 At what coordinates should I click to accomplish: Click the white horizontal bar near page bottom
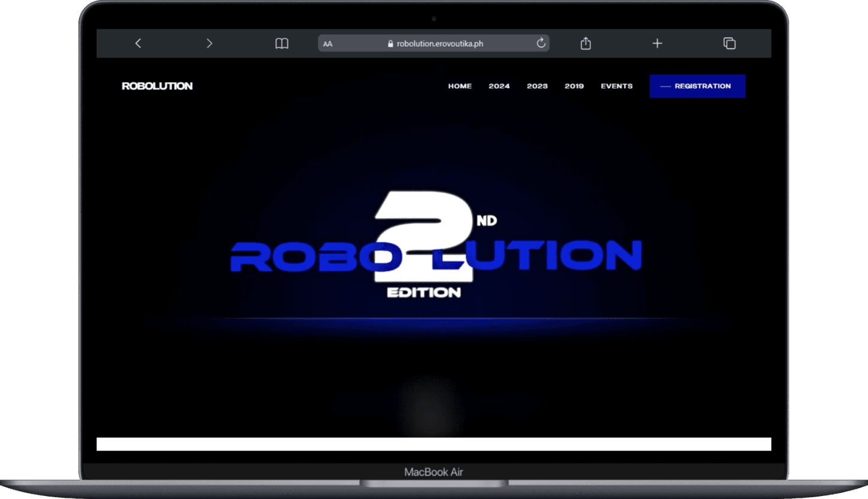tap(434, 444)
